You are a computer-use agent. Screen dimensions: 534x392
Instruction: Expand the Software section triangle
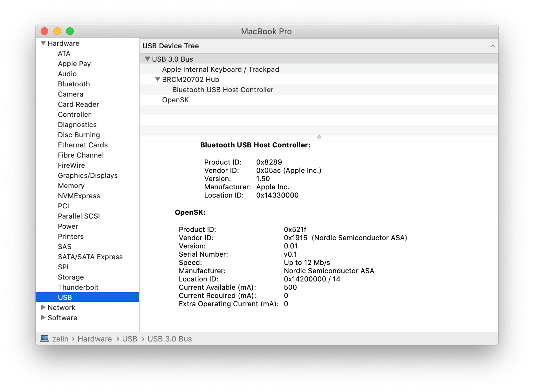[43, 318]
